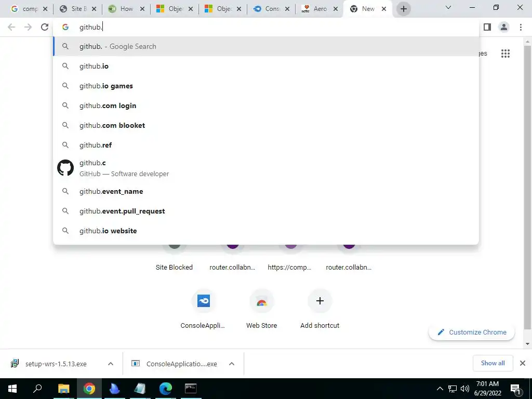This screenshot has width=532, height=399.
Task: Select GitHub — Software developer suggestion
Action: pyautogui.click(x=266, y=168)
